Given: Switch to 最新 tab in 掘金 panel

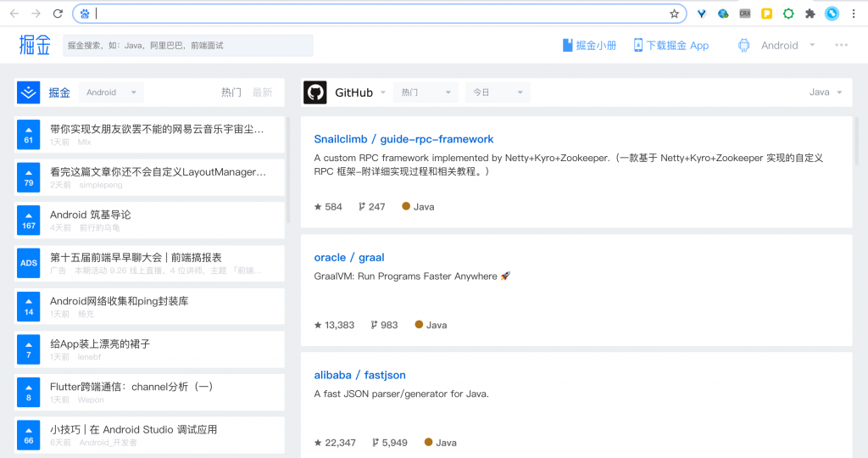Looking at the screenshot, I should coord(263,92).
